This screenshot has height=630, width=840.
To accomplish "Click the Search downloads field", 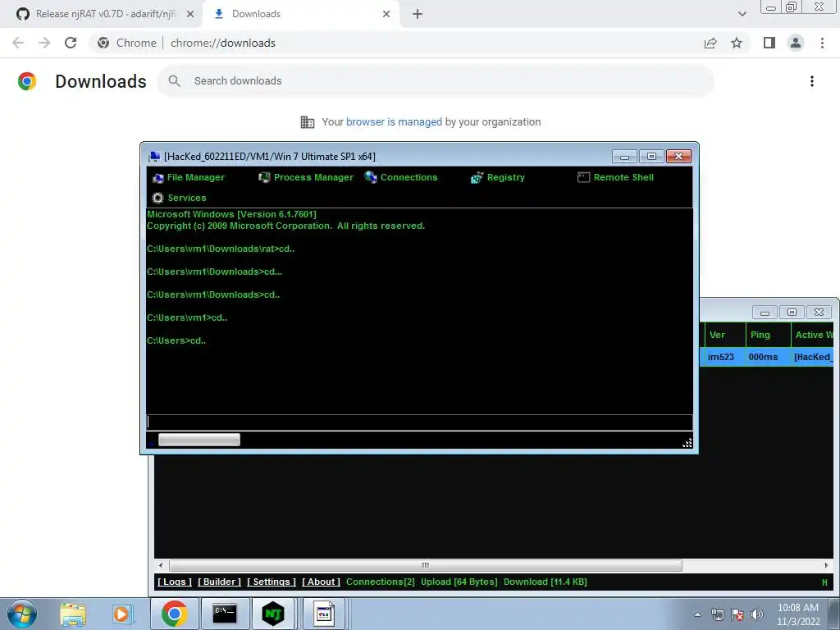I will (436, 81).
